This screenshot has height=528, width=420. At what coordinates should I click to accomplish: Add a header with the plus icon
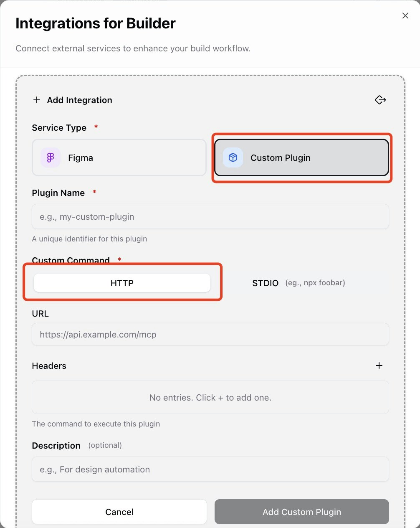point(379,366)
